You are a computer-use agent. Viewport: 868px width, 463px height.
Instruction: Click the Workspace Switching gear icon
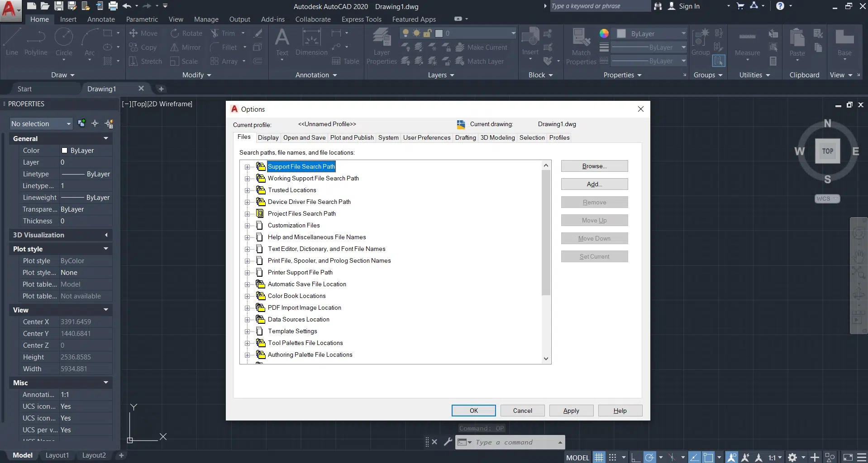click(x=792, y=457)
